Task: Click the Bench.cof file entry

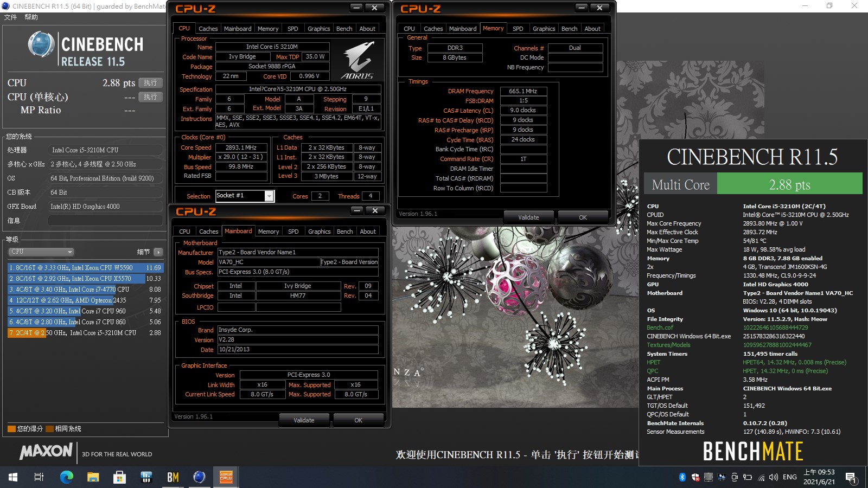Action: click(660, 328)
